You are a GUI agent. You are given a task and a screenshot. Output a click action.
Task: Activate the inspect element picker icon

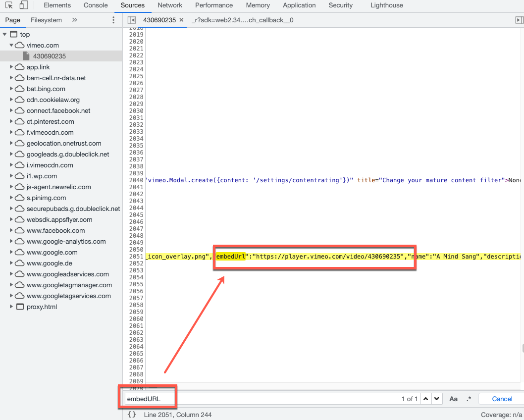coord(9,5)
